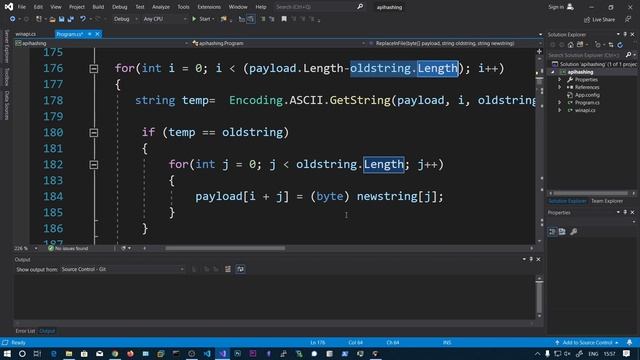The image size is (640, 360).
Task: Open the Extensions menu
Action: pos(209,7)
